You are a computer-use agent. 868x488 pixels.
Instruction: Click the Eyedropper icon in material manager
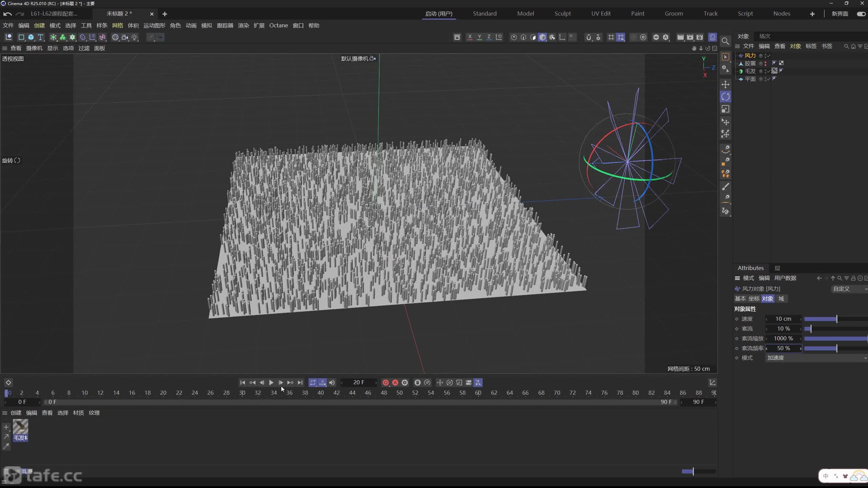coord(6,446)
